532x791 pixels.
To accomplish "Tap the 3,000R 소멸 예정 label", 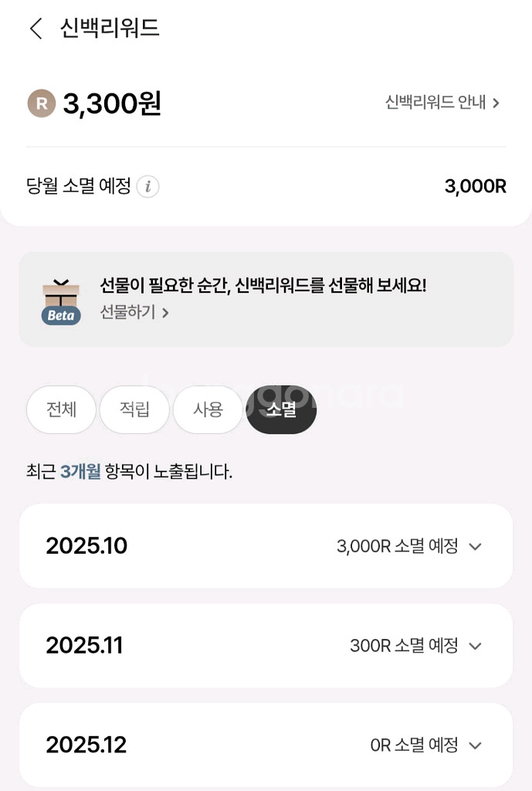I will pyautogui.click(x=397, y=547).
